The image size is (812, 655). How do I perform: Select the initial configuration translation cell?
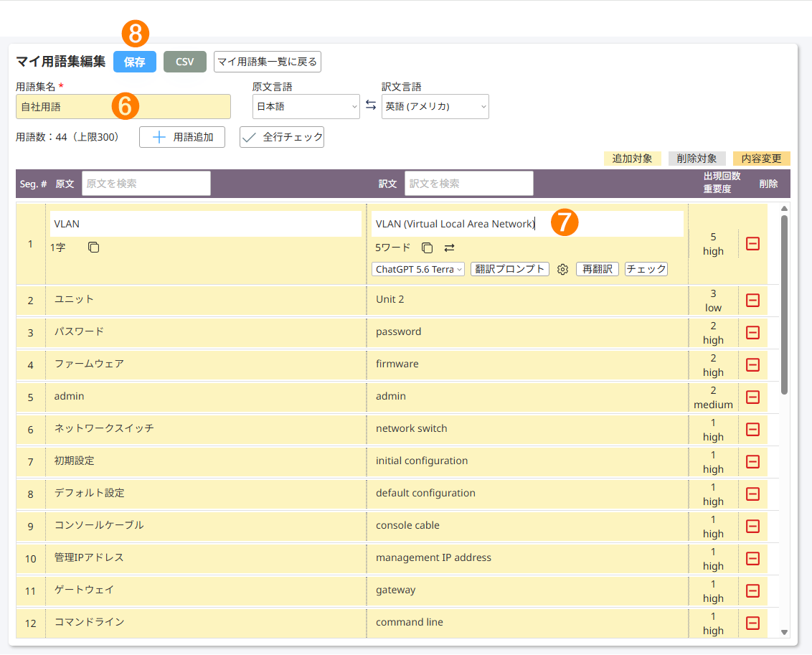527,462
